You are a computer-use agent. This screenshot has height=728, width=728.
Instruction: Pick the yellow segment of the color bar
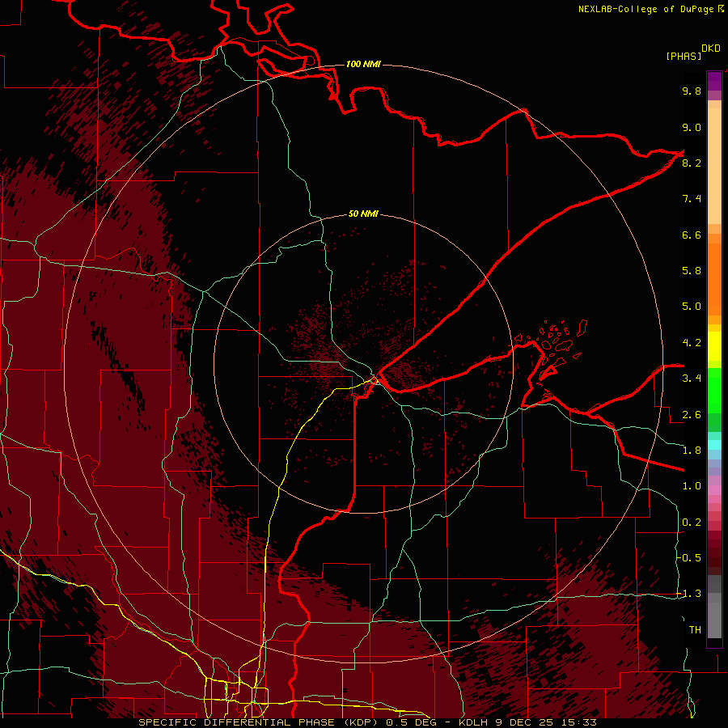[714, 346]
